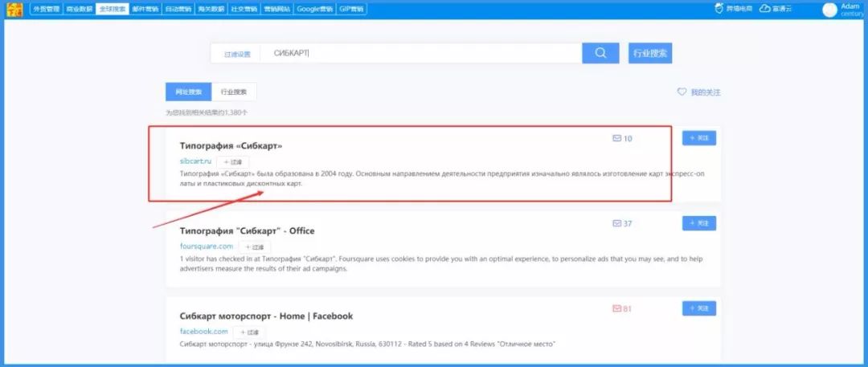Click the magnifier search button
868x367 pixels.
point(600,53)
